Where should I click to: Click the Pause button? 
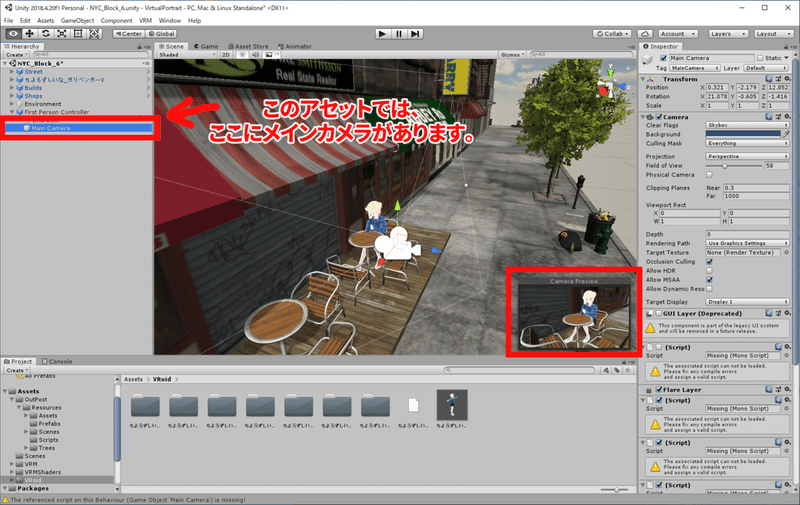point(399,34)
